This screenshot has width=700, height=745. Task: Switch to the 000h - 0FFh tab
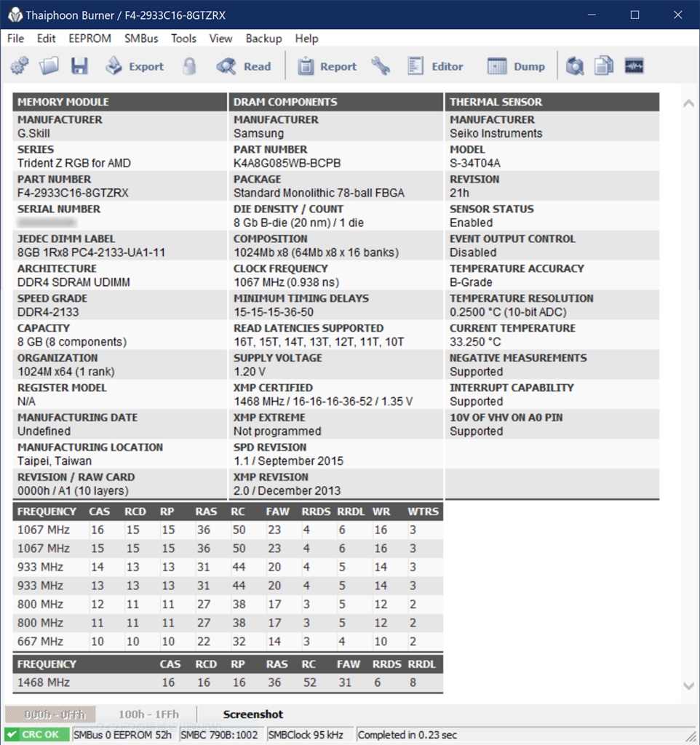pos(51,714)
